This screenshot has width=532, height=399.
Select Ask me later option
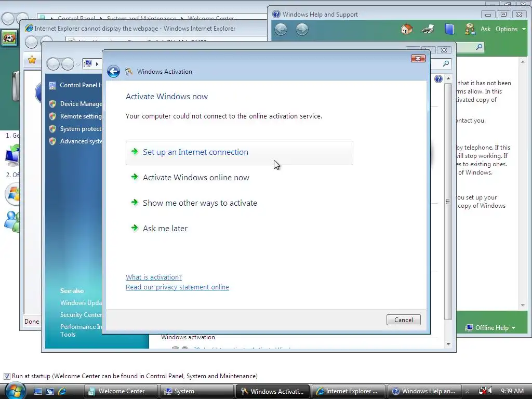click(165, 229)
